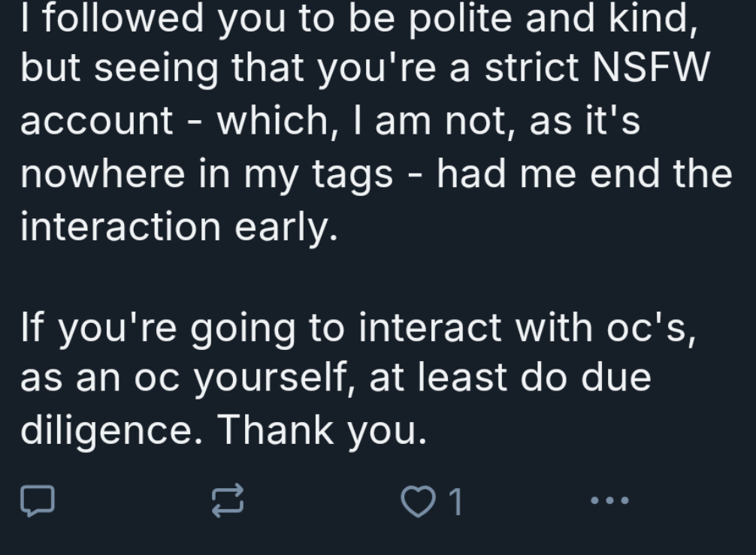Click the like count number 1
756x555 pixels.
click(455, 502)
